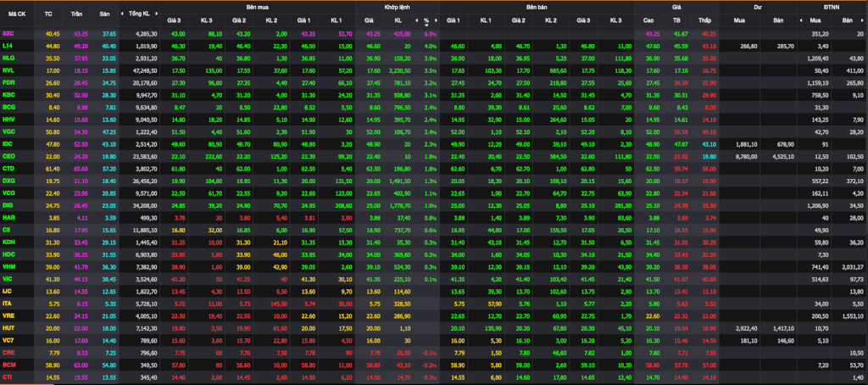This screenshot has width=868, height=385.
Task: Select stock symbol DXG
Action: (8, 180)
